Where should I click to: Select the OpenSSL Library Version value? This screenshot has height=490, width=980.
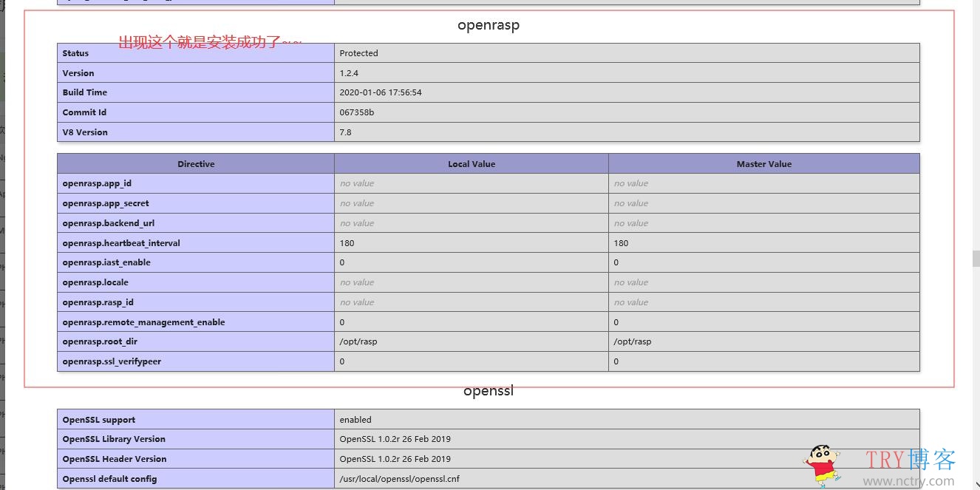[395, 439]
